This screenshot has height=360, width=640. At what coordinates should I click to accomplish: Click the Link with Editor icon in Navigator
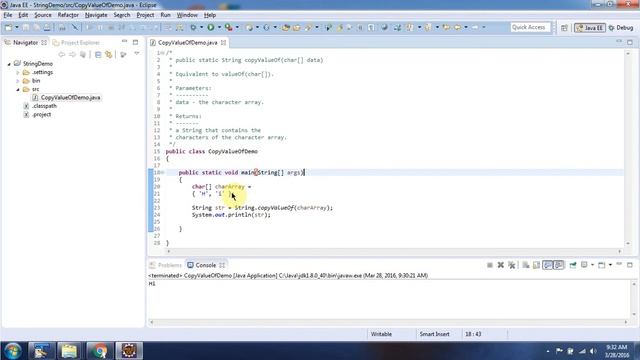(109, 54)
